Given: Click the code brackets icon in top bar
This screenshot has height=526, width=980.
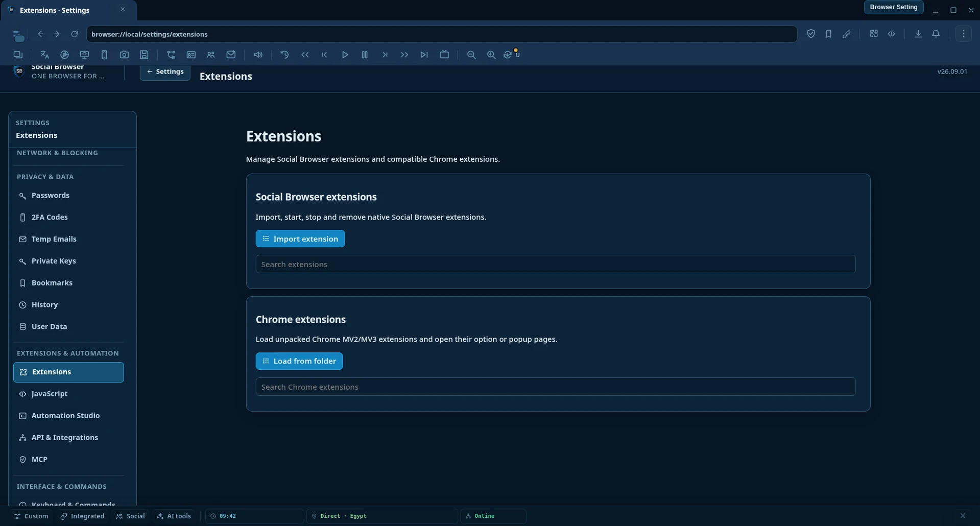Looking at the screenshot, I should coord(891,34).
